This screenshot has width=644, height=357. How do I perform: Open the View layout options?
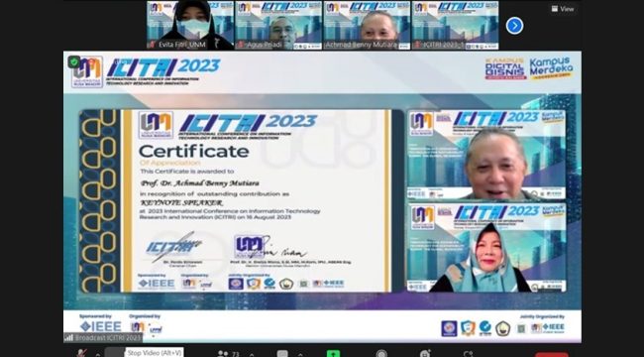563,9
